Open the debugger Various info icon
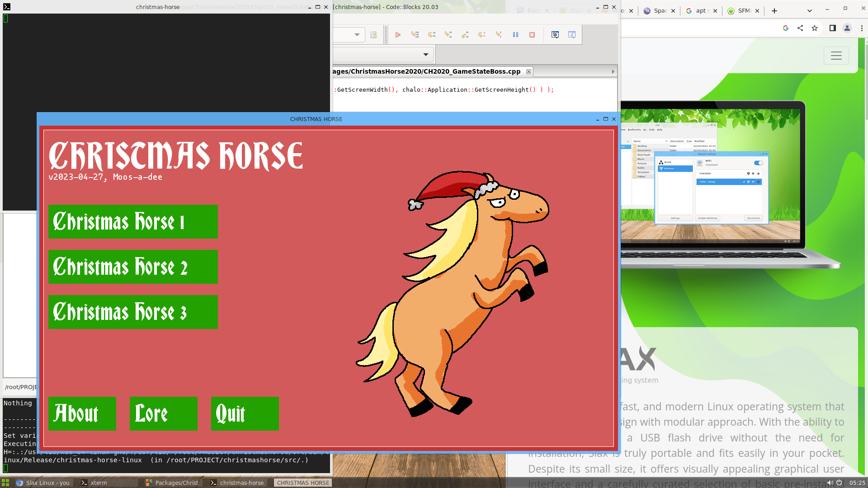The image size is (868, 488). pyautogui.click(x=572, y=35)
